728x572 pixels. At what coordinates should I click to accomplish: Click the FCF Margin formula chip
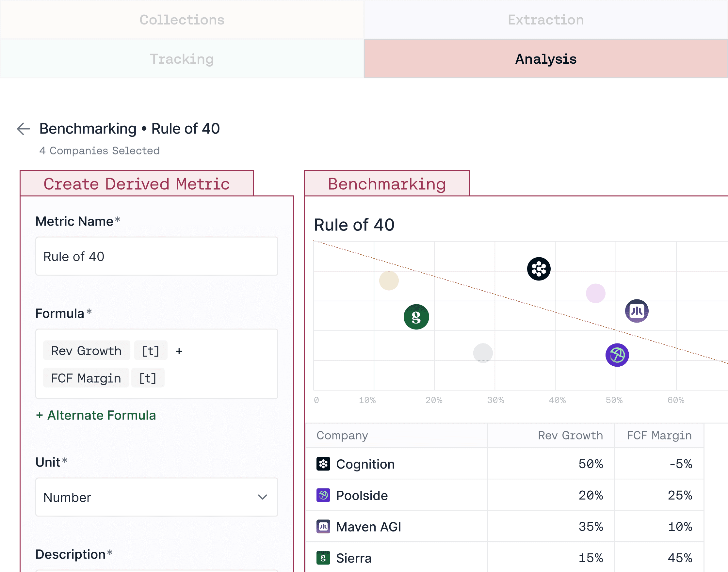tap(86, 378)
